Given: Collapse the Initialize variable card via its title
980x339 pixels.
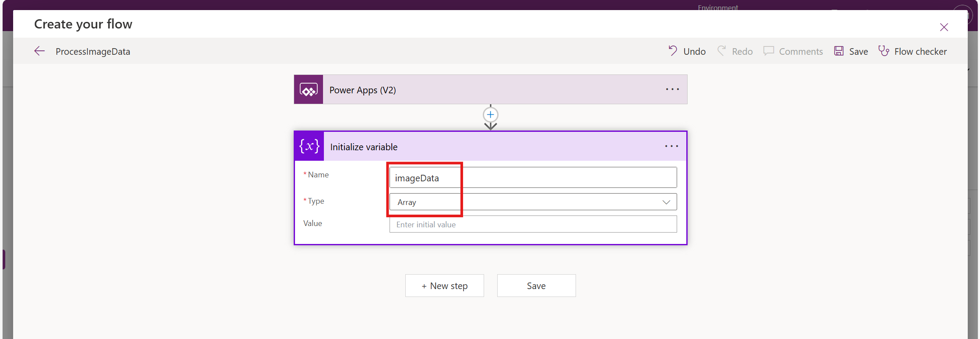Looking at the screenshot, I should click(364, 147).
